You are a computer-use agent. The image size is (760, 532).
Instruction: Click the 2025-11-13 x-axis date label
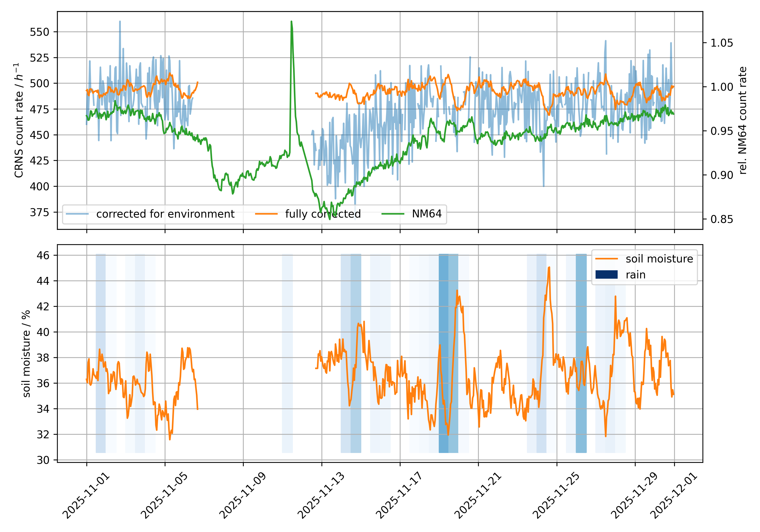321,495
